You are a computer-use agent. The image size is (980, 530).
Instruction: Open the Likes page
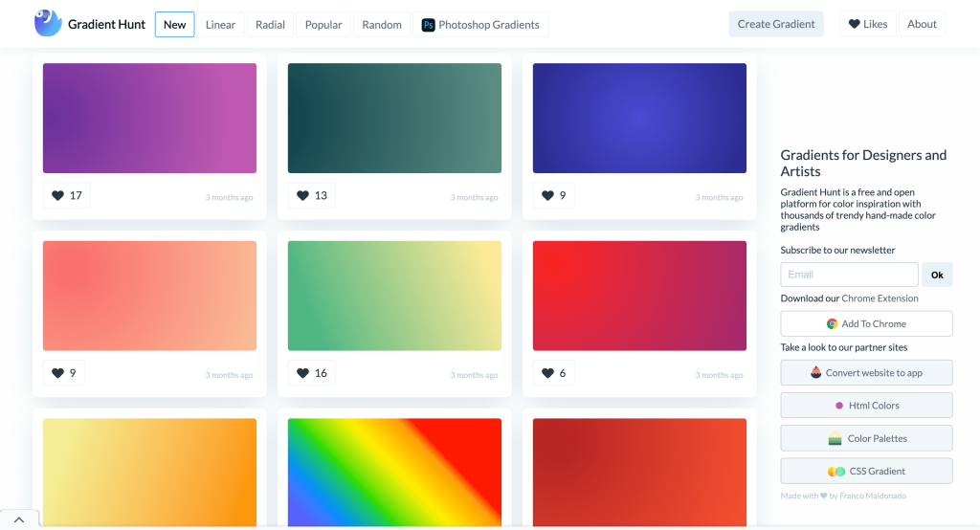coord(867,24)
